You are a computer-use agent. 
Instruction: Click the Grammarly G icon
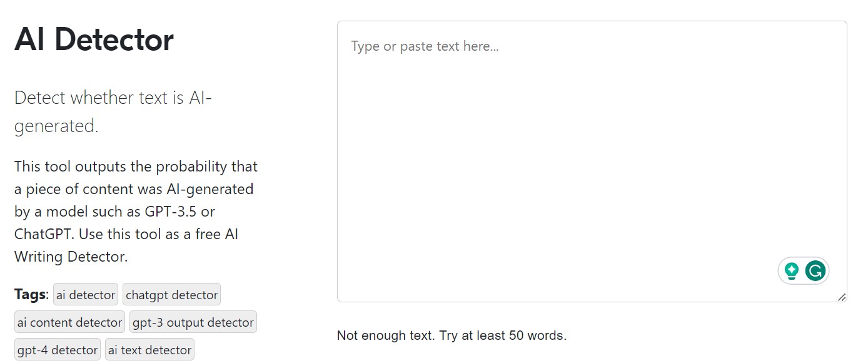pyautogui.click(x=815, y=271)
